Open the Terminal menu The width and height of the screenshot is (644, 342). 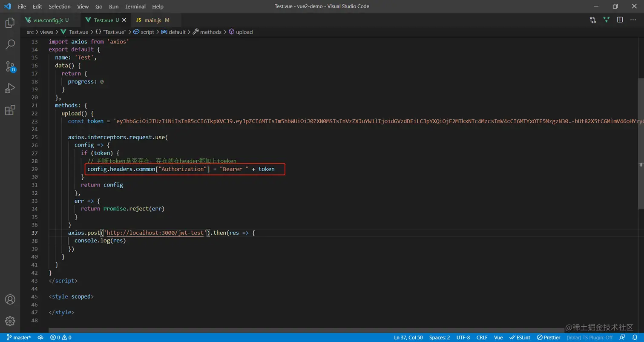coord(135,6)
